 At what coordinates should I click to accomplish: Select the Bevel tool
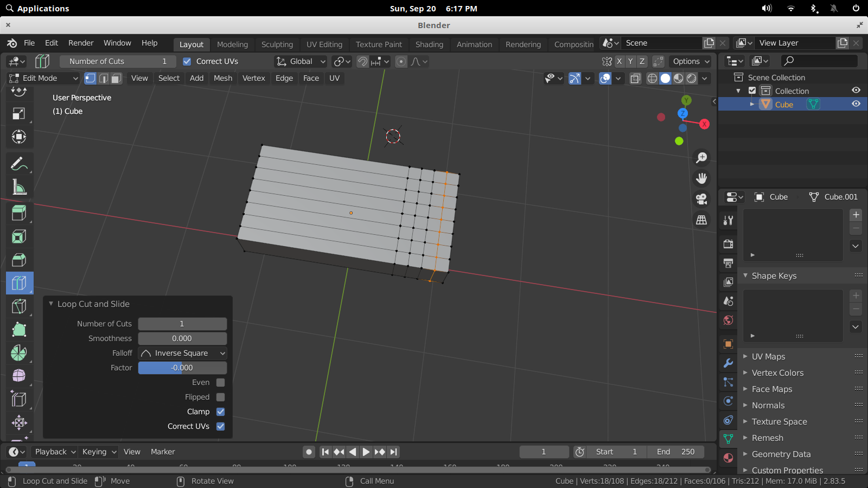[x=19, y=260]
